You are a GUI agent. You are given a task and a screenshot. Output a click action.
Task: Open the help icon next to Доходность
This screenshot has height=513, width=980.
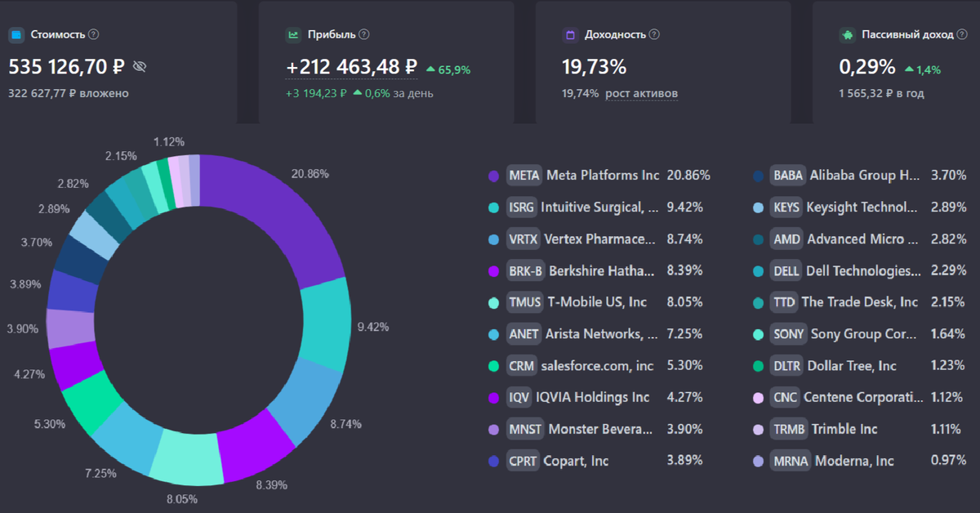pos(654,35)
